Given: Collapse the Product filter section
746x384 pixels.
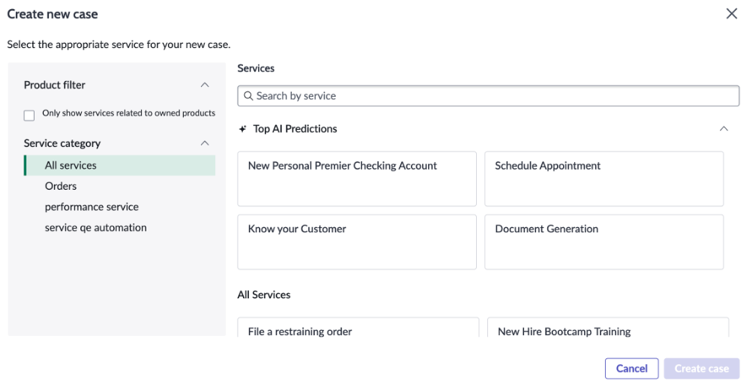Looking at the screenshot, I should 205,85.
